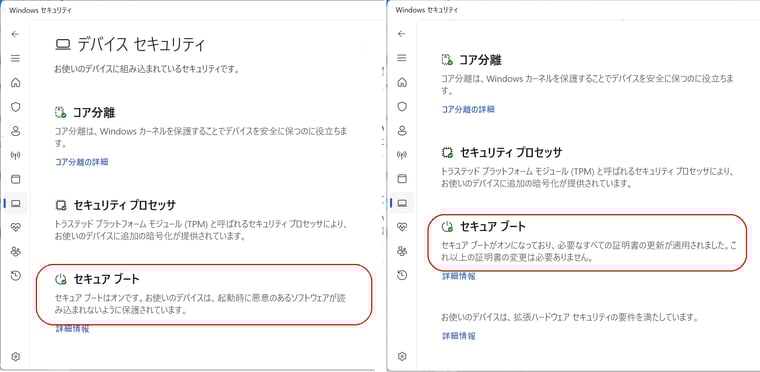Open 詳細情報 link under セキュア ブート in left window

(x=72, y=329)
